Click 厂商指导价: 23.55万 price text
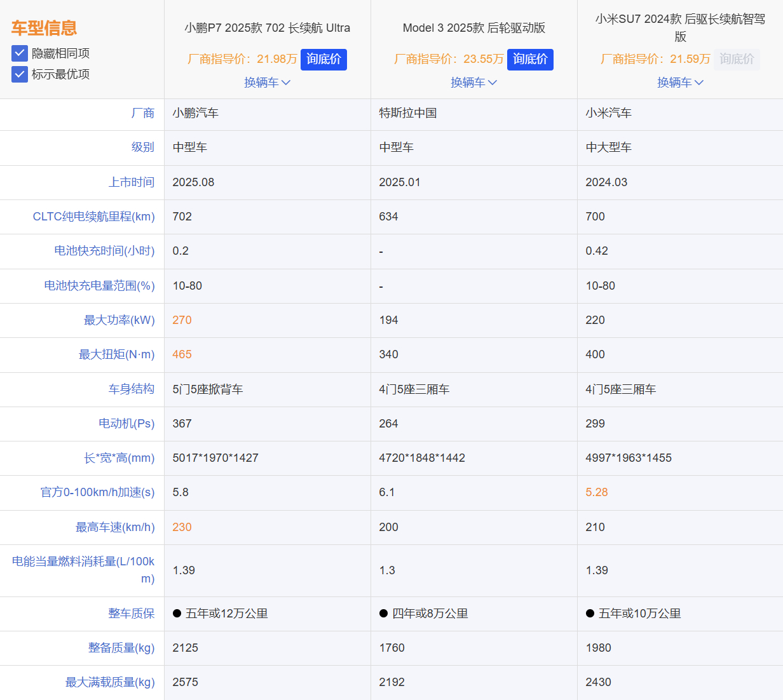The height and width of the screenshot is (700, 783). (x=449, y=59)
